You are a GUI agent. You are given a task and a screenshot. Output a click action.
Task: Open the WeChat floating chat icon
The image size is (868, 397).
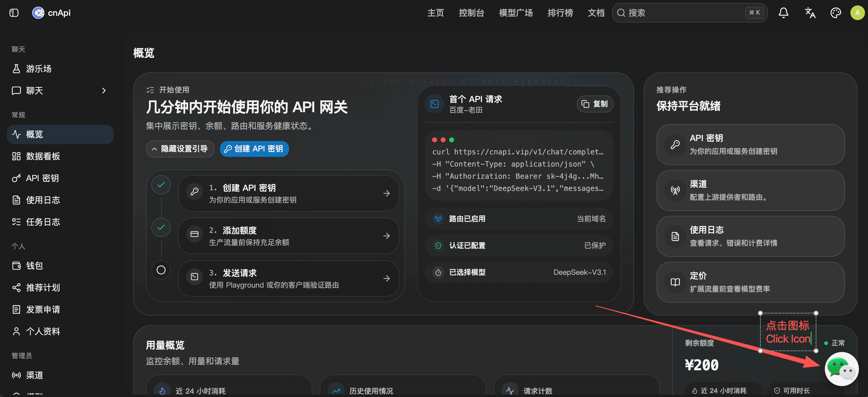(841, 369)
